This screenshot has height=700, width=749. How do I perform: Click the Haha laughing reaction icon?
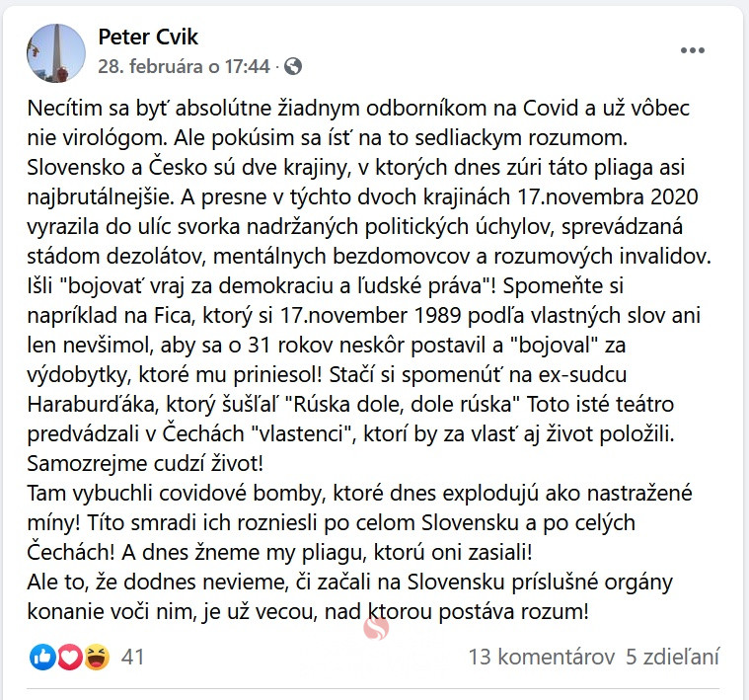pyautogui.click(x=96, y=657)
